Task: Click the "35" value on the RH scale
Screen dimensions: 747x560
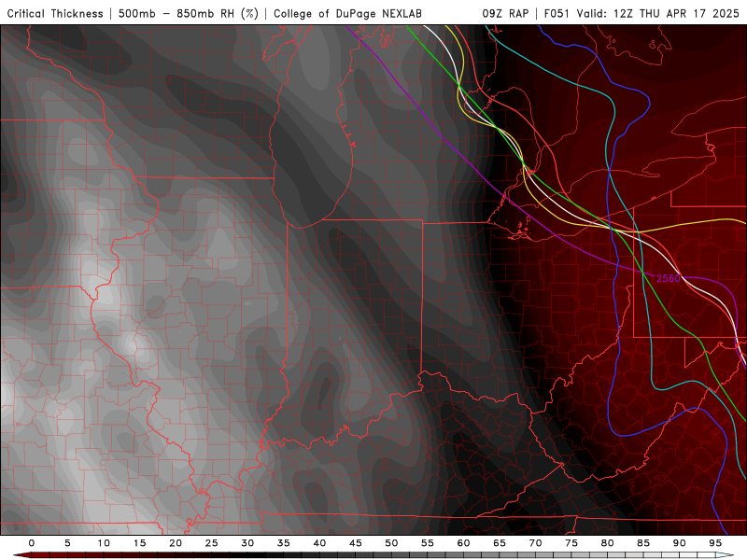Action: pyautogui.click(x=284, y=543)
